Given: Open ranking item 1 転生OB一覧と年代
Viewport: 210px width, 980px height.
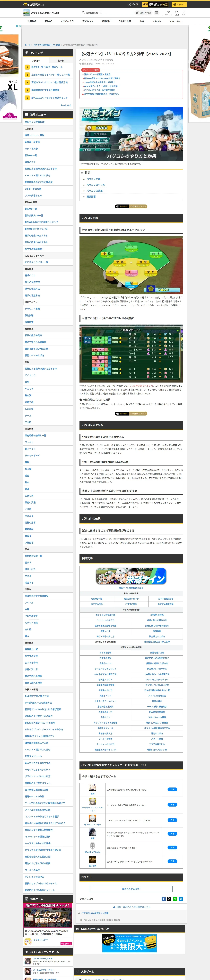Looking at the screenshot, I should 47,67.
